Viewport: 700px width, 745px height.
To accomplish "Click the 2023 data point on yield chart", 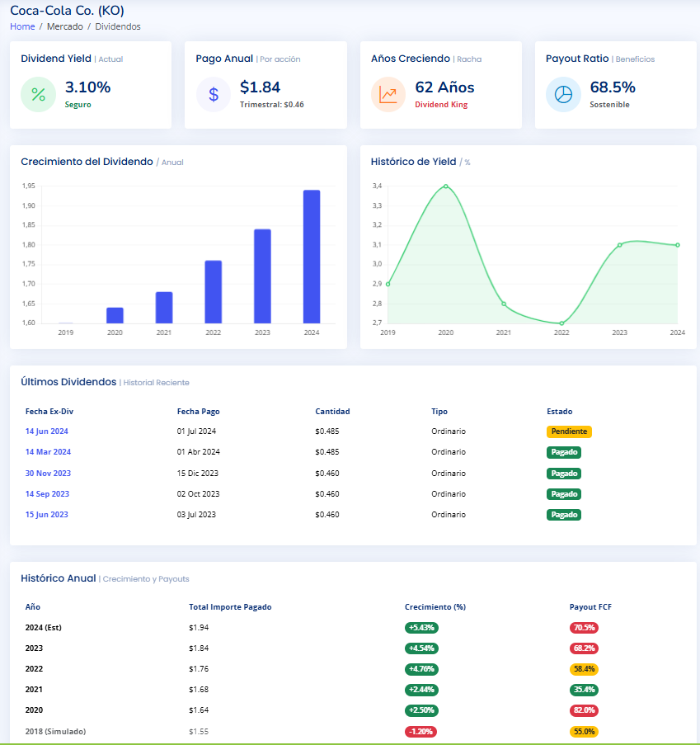I will click(x=620, y=245).
